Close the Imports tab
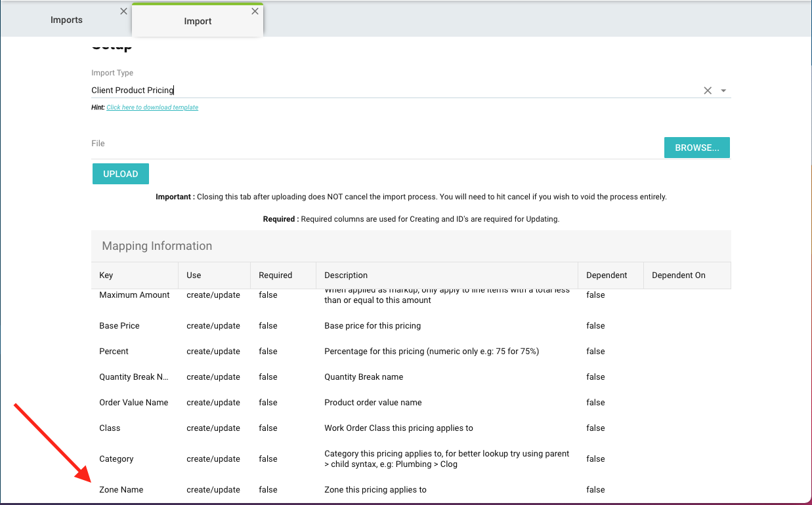The width and height of the screenshot is (812, 505). coord(123,11)
